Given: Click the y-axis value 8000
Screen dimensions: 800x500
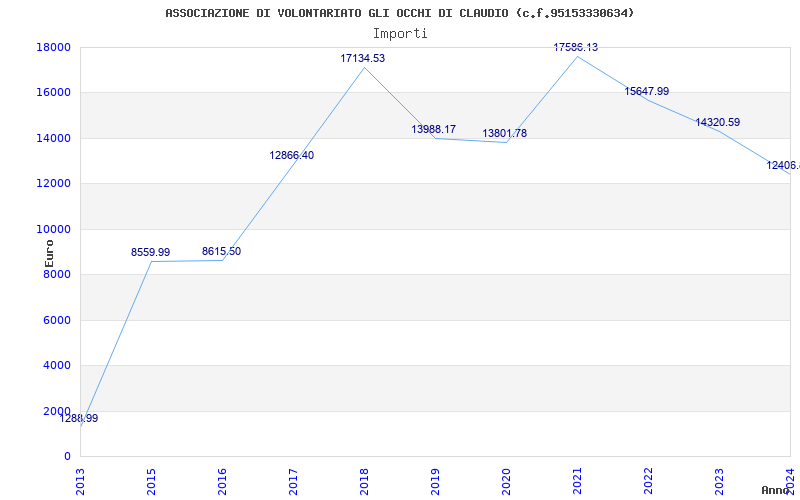Looking at the screenshot, I should tap(57, 274).
